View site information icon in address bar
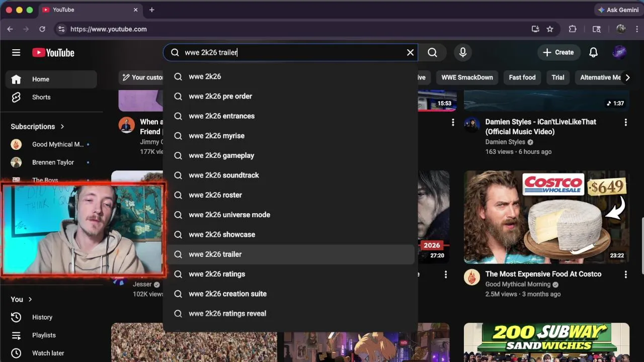Viewport: 644px width, 362px height. point(61,29)
